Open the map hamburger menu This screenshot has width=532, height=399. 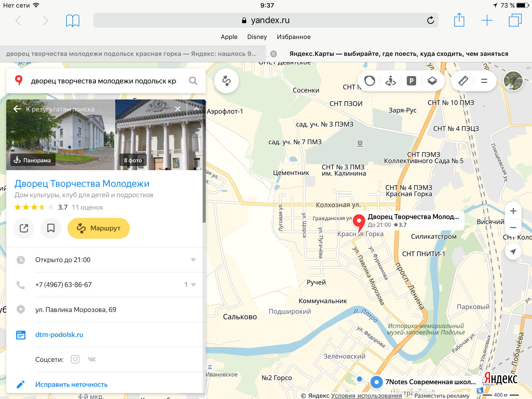(484, 81)
